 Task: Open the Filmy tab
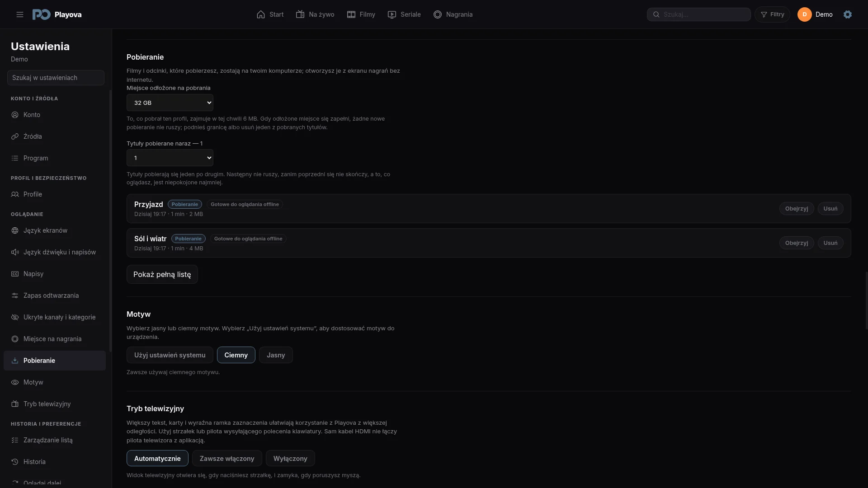361,14
